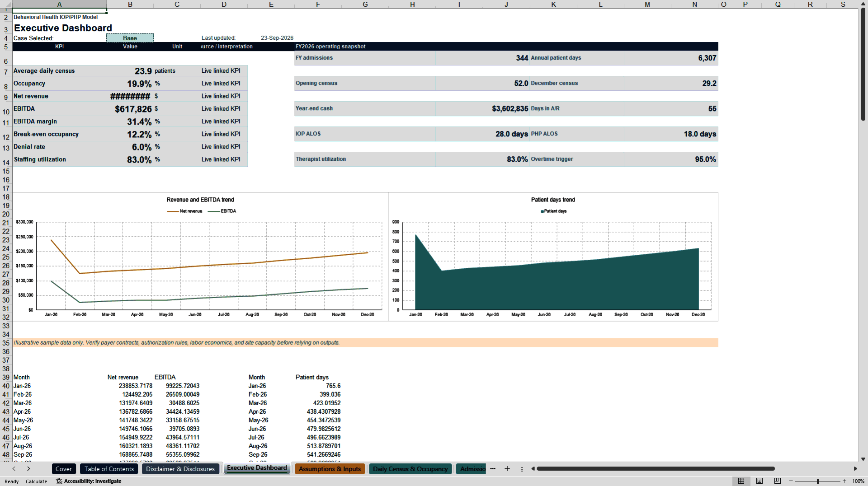The image size is (868, 486).
Task: Click zoom in plus button
Action: pos(844,481)
